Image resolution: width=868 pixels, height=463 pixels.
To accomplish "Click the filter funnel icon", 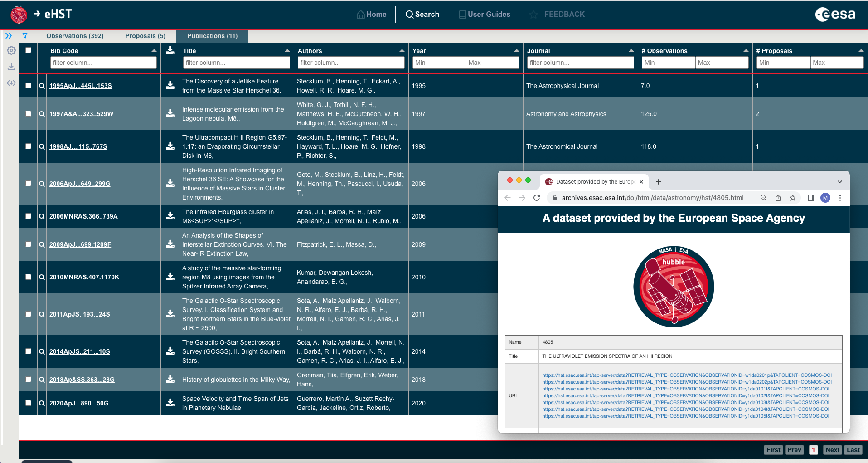I will pyautogui.click(x=25, y=36).
